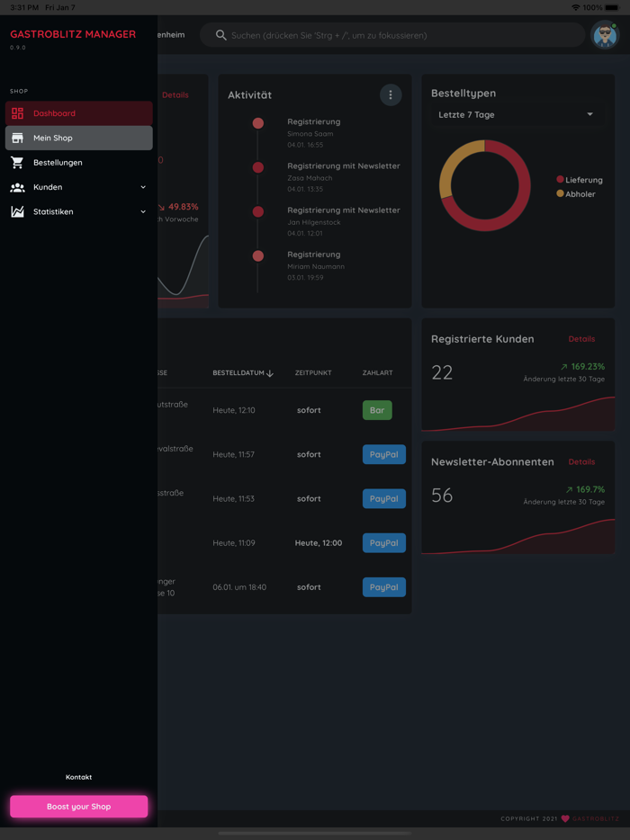630x840 pixels.
Task: Open Newsletter-Abonnenten Details link
Action: pyautogui.click(x=581, y=461)
